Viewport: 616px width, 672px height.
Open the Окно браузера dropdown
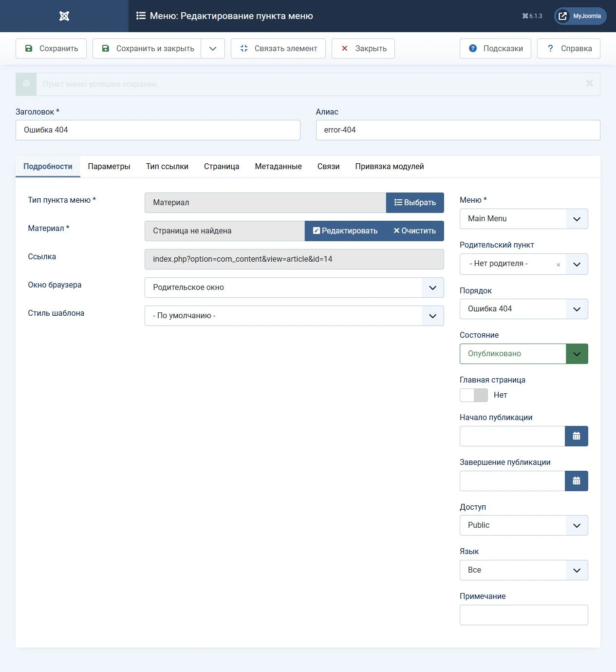pyautogui.click(x=294, y=288)
